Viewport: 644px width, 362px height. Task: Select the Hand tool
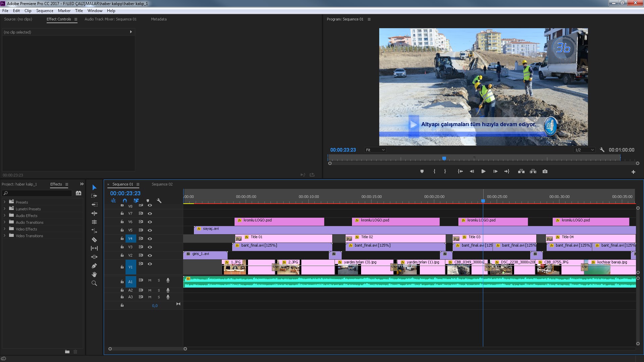(x=94, y=274)
